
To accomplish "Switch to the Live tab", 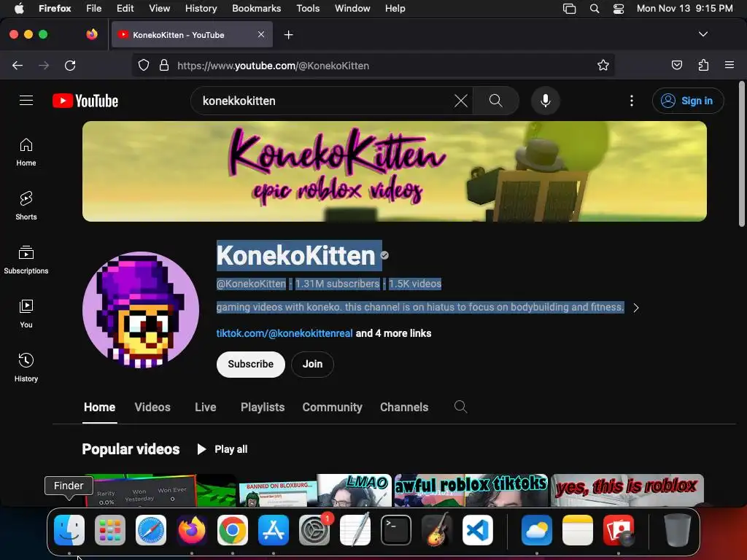I will tap(205, 407).
